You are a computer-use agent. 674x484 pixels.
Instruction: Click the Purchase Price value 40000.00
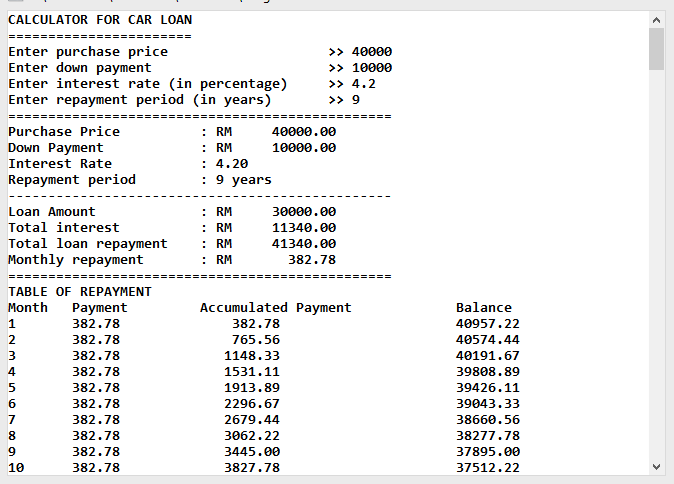[x=304, y=132]
